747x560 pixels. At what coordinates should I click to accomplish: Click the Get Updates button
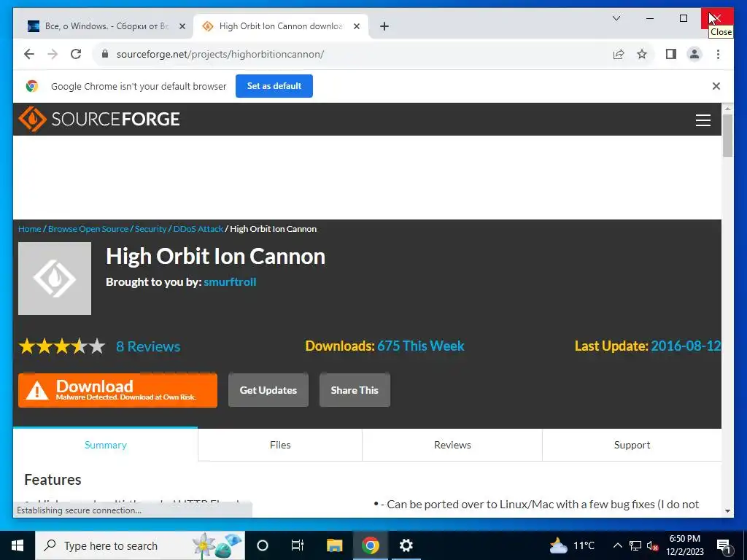[268, 390]
